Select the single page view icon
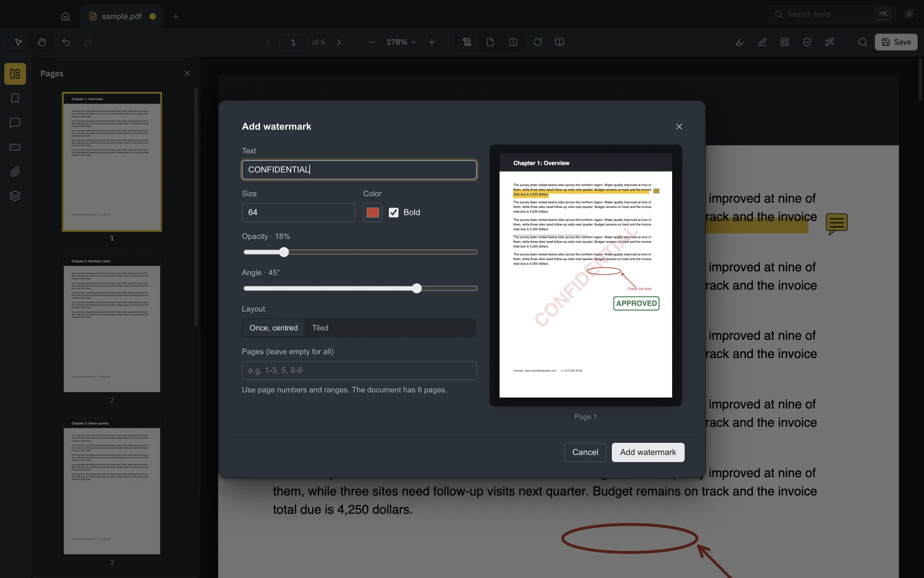 pyautogui.click(x=490, y=42)
